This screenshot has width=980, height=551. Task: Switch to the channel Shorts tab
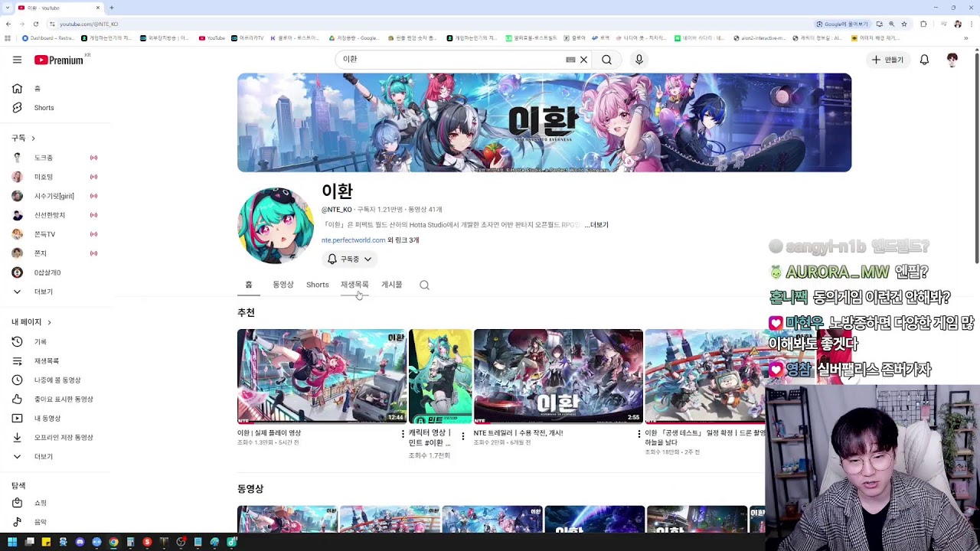(318, 285)
